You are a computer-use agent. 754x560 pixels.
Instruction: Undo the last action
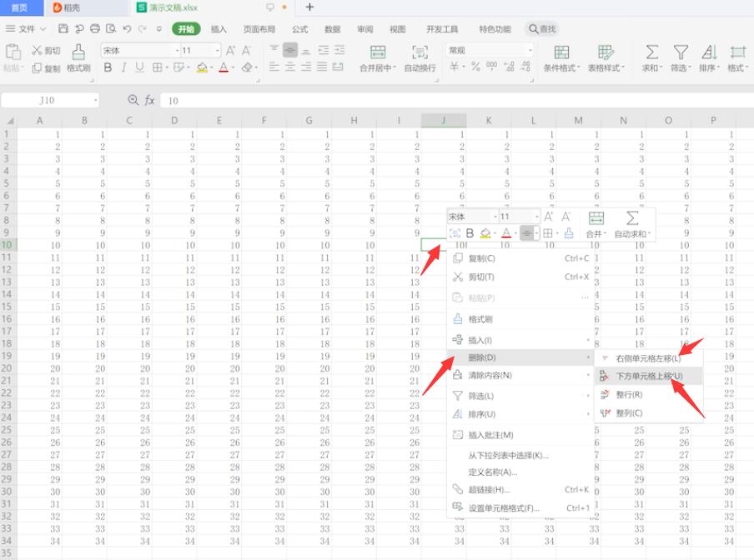(x=127, y=29)
